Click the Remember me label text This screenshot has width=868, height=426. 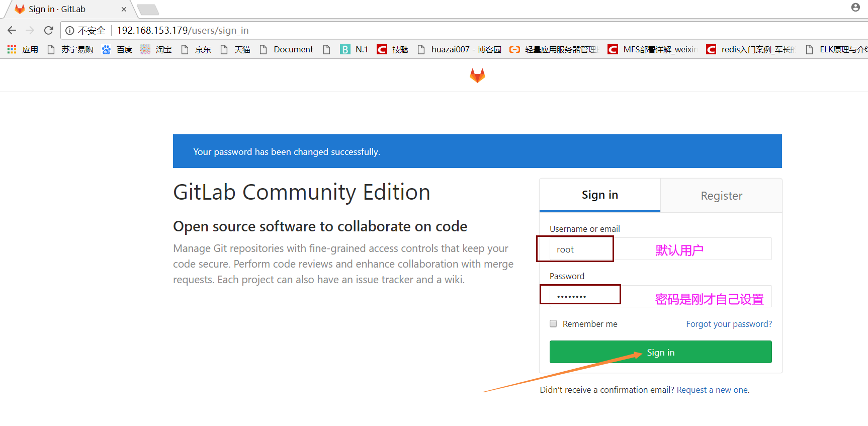(590, 324)
